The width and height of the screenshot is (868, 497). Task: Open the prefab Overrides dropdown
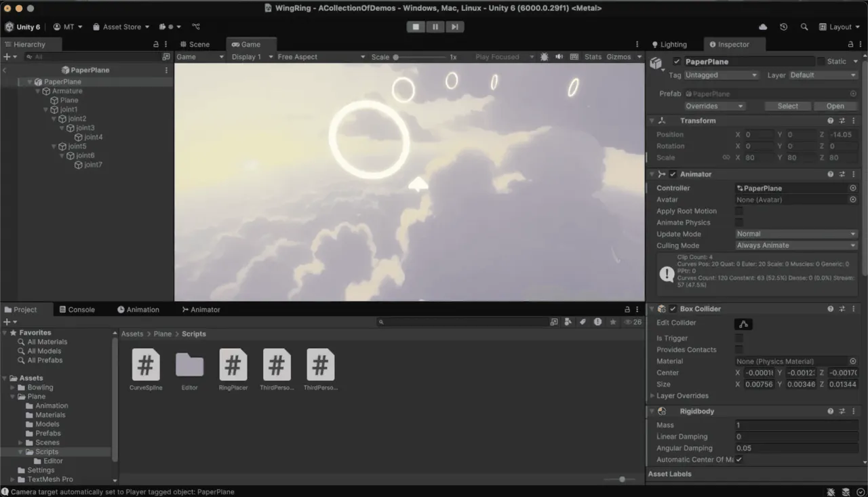(714, 106)
